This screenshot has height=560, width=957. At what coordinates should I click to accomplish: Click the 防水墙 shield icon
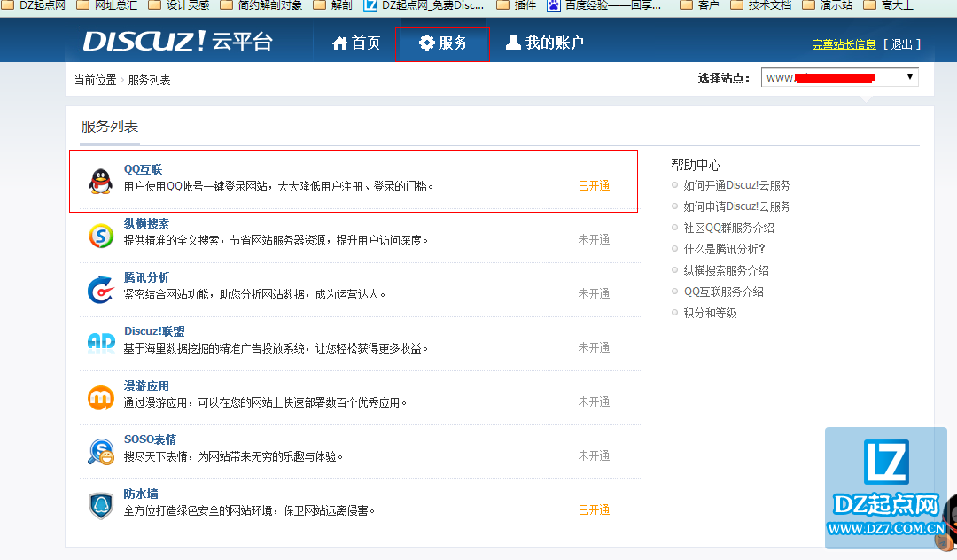101,506
